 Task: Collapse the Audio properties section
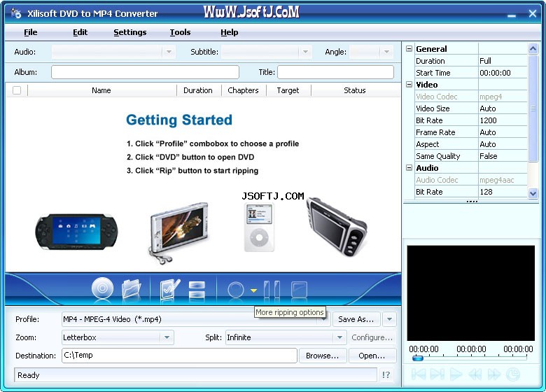(x=409, y=168)
